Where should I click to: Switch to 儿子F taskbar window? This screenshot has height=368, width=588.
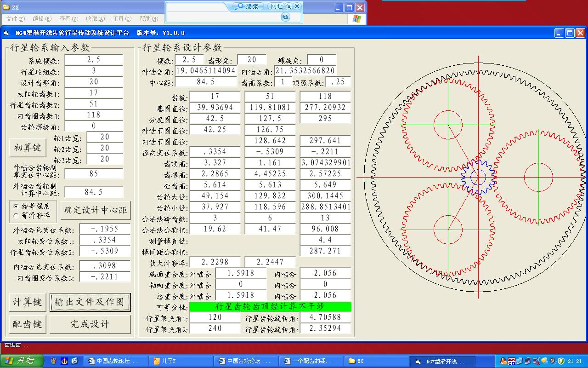tap(182, 361)
